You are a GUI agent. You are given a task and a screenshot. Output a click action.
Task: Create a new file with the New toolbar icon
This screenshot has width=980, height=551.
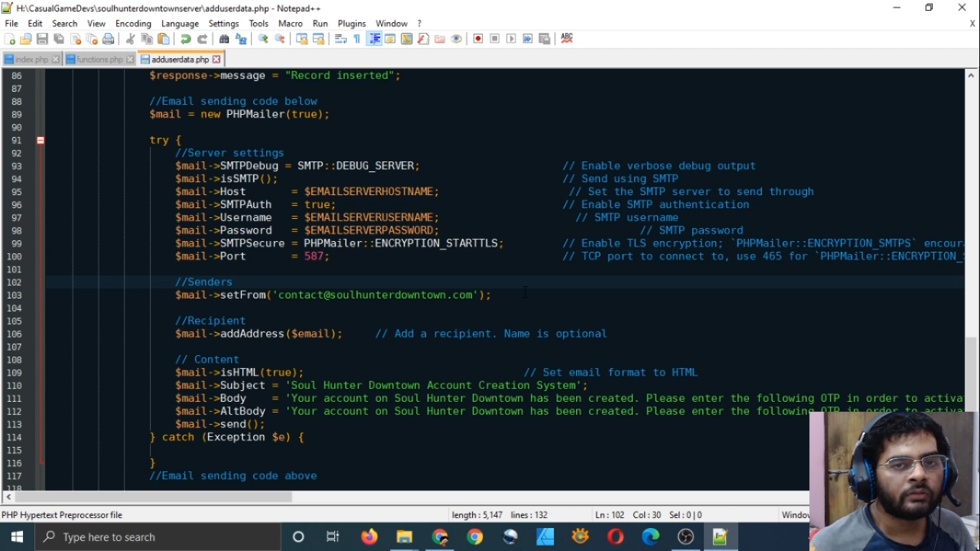click(9, 39)
